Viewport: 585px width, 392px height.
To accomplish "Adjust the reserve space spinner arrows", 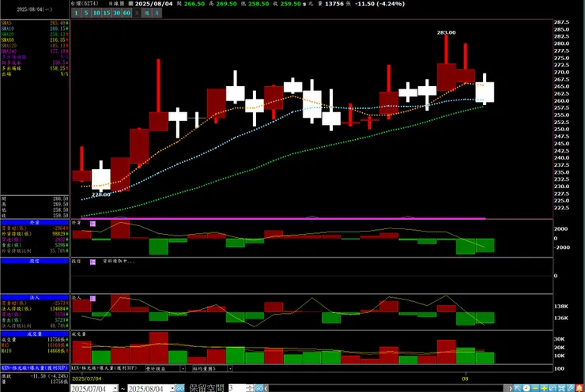I will [x=250, y=388].
